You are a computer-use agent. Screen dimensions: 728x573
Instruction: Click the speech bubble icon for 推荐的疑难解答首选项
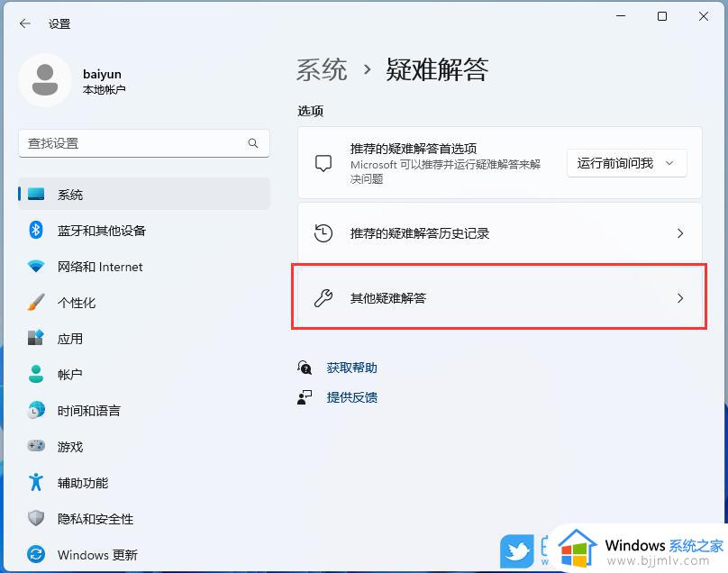coord(323,163)
